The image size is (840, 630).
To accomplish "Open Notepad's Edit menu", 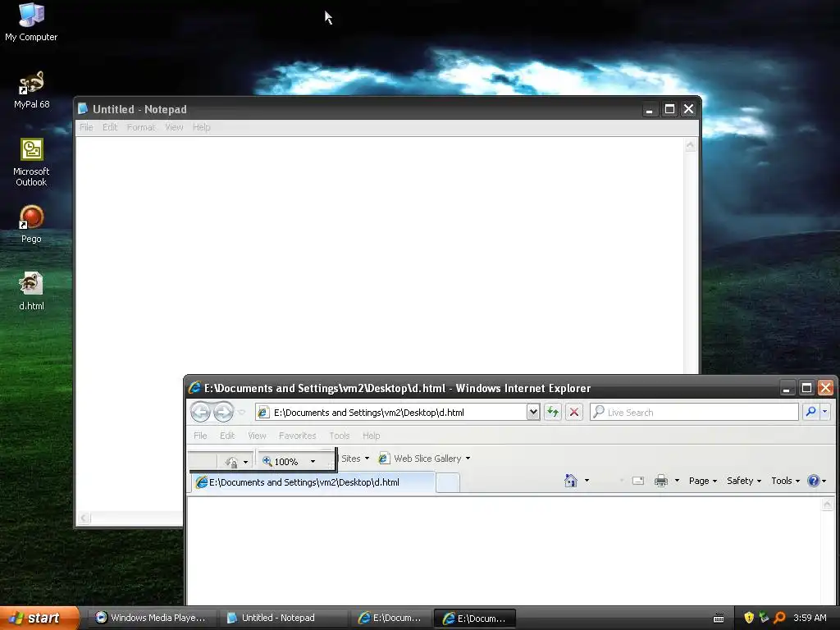I will coord(110,127).
